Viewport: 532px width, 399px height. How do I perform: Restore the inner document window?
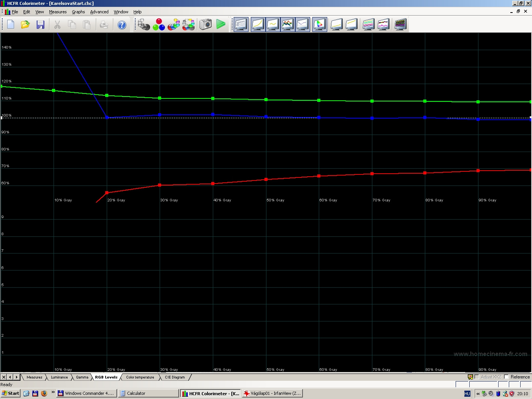tap(518, 11)
